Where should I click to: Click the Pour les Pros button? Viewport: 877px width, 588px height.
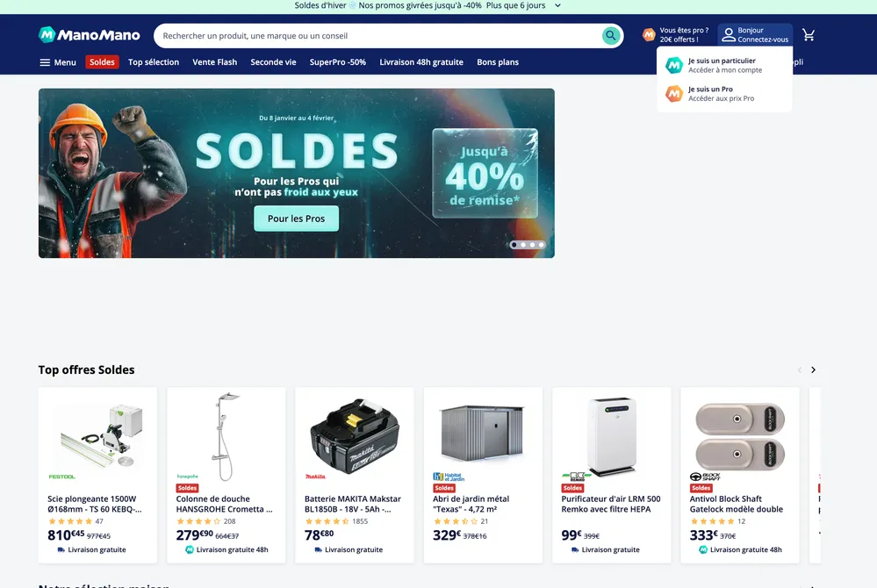(x=297, y=219)
